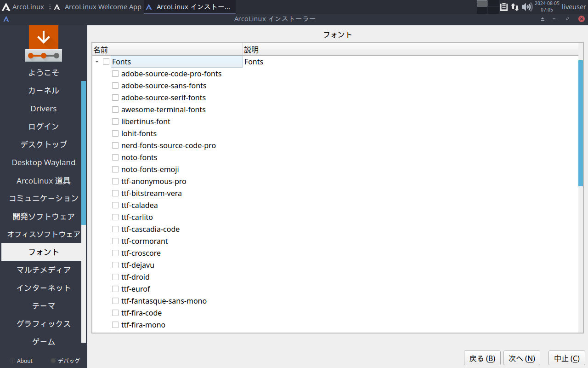Switch to ArcoLinux インストーラー taskbar window
Viewport: 588px width, 368px height.
189,7
